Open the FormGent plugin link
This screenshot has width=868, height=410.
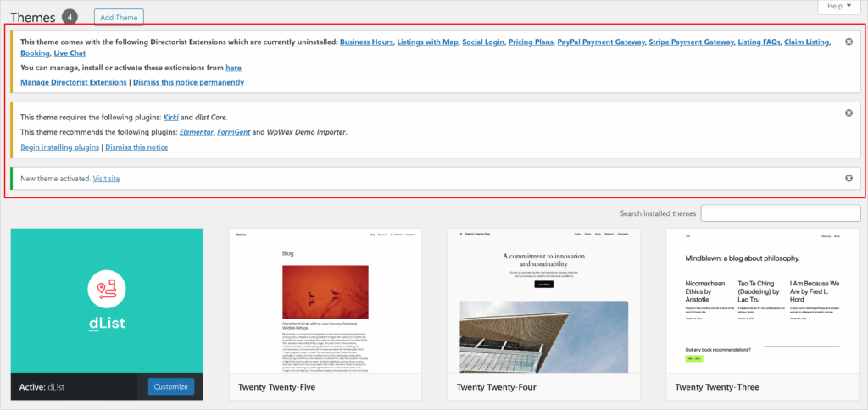(x=233, y=132)
